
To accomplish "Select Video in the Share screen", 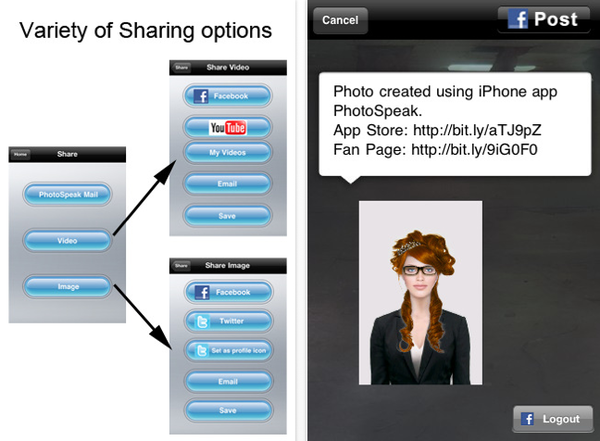I will pos(67,240).
